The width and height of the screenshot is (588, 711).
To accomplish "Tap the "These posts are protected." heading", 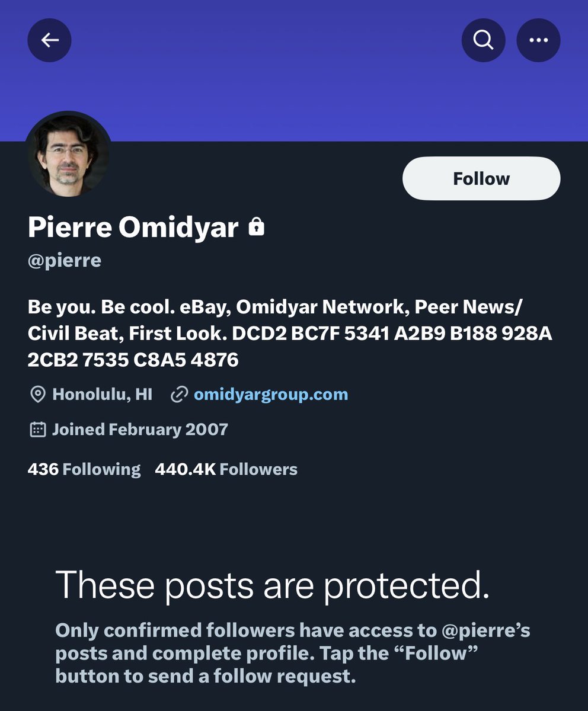I will pyautogui.click(x=273, y=585).
